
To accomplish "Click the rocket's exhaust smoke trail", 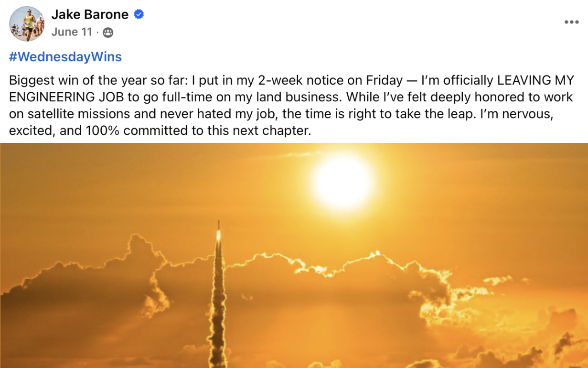I will coord(219,306).
